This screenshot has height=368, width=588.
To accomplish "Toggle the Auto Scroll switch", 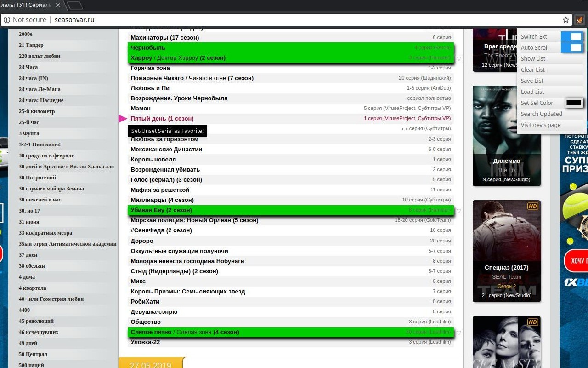I will point(572,47).
